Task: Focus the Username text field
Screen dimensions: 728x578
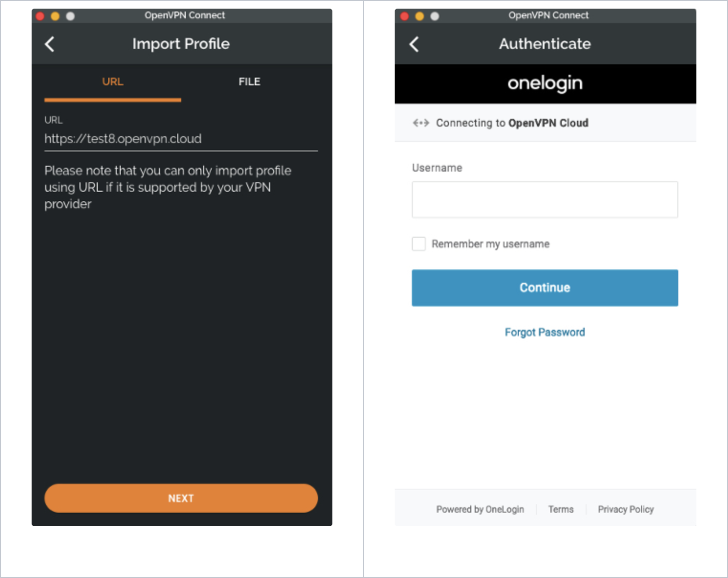Action: tap(545, 200)
